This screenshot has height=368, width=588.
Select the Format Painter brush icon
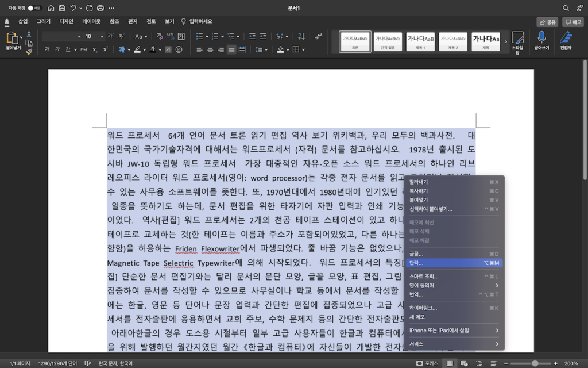click(x=29, y=52)
